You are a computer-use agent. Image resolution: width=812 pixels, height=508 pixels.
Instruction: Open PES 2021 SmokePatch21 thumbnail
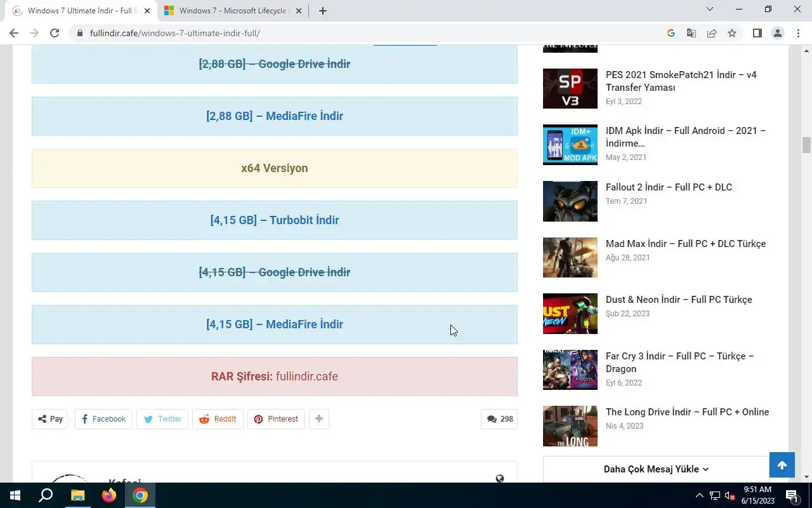pyautogui.click(x=570, y=88)
